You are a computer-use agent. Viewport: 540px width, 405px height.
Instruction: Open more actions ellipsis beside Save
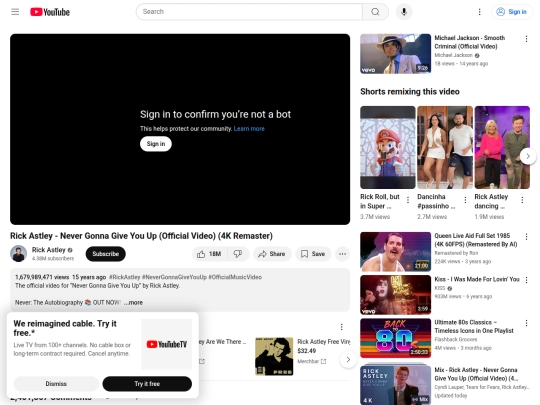tap(342, 254)
